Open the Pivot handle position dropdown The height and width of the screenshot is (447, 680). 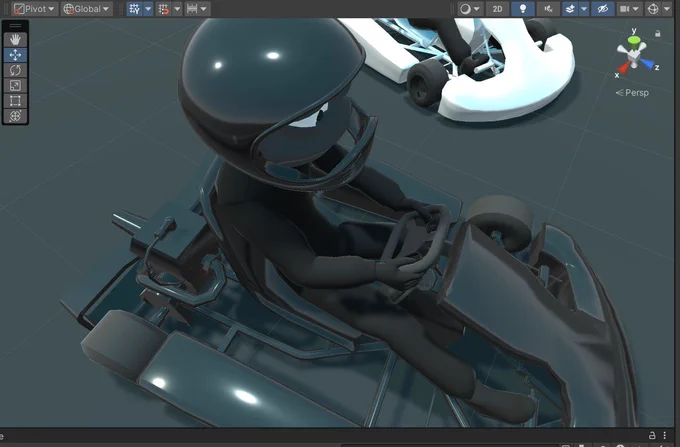click(x=35, y=9)
